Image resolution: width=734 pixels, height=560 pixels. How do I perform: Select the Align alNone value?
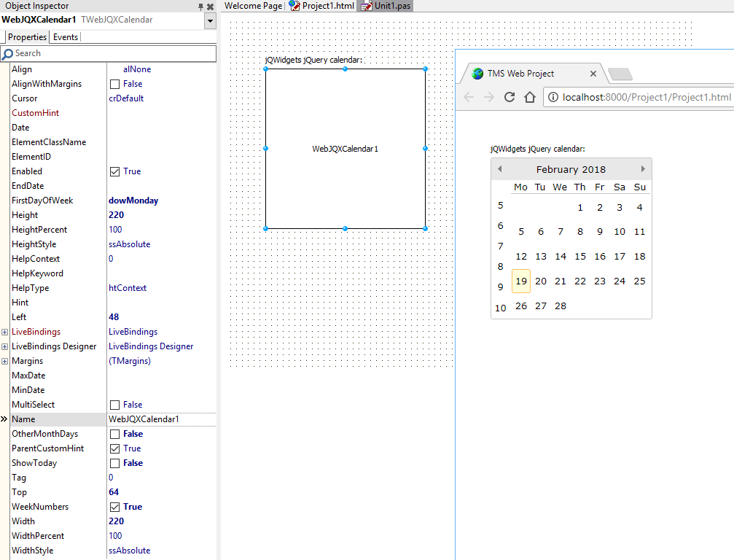137,69
